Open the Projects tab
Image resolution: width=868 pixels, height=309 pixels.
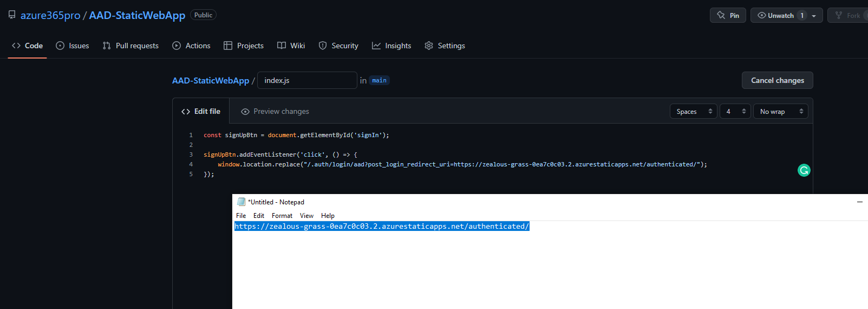244,46
